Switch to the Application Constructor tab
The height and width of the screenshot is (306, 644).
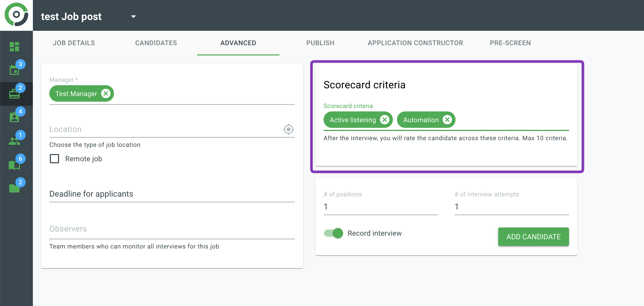[415, 43]
